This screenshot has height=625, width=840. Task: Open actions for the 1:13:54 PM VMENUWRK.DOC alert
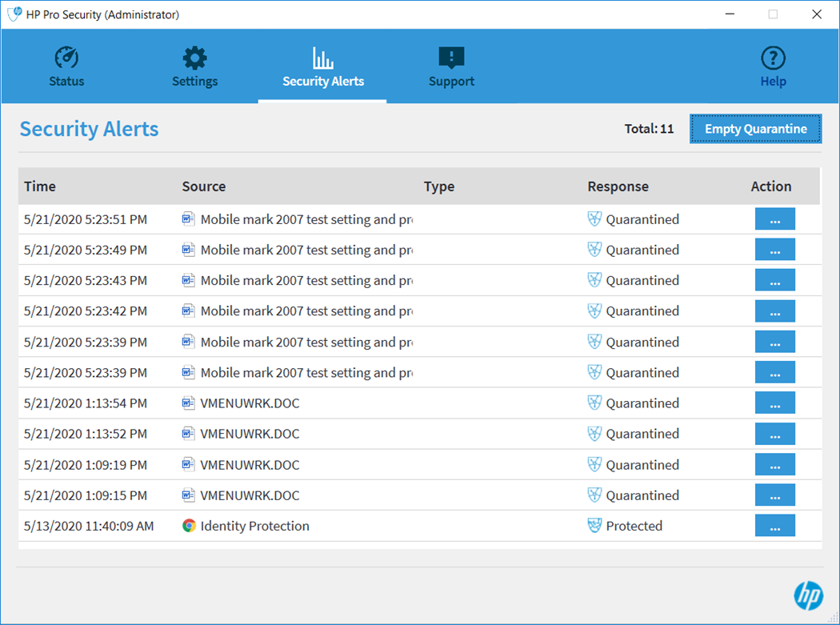tap(774, 403)
